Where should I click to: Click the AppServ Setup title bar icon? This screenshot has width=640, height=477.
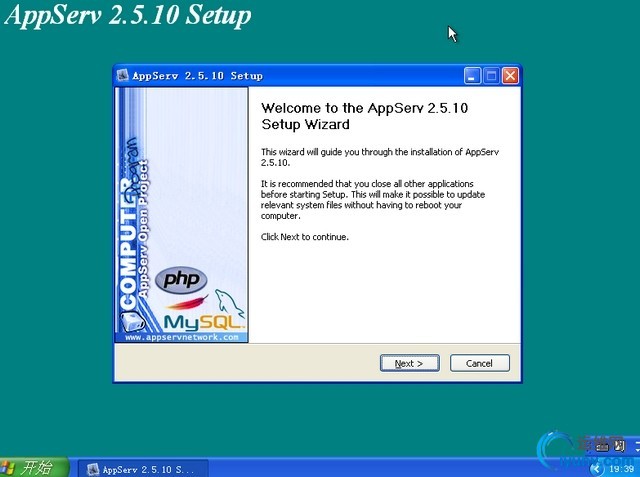point(122,75)
